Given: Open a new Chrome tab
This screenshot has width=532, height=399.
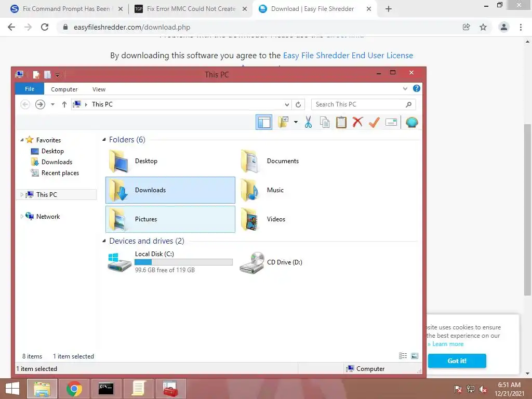Looking at the screenshot, I should pyautogui.click(x=389, y=9).
